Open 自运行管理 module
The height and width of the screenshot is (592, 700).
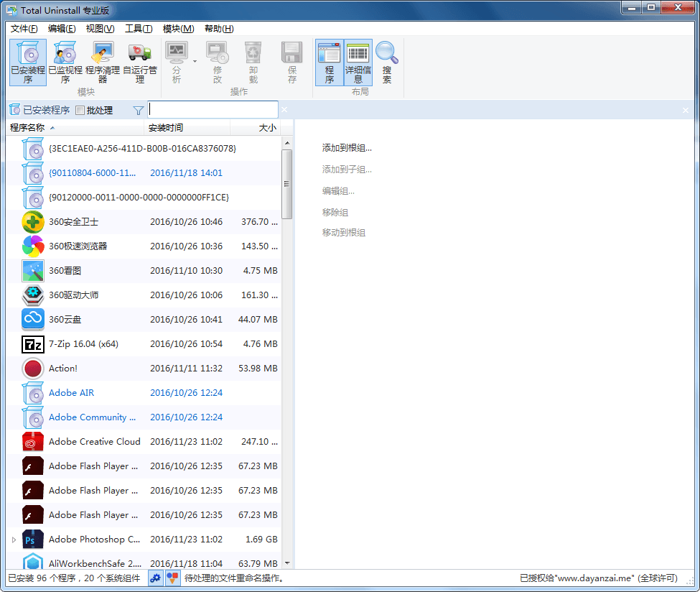coord(140,63)
